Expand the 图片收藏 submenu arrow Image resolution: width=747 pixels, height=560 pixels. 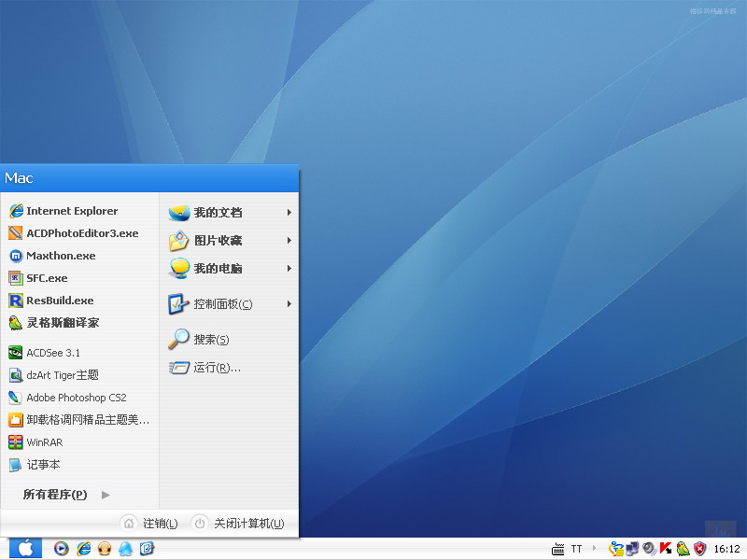point(289,241)
